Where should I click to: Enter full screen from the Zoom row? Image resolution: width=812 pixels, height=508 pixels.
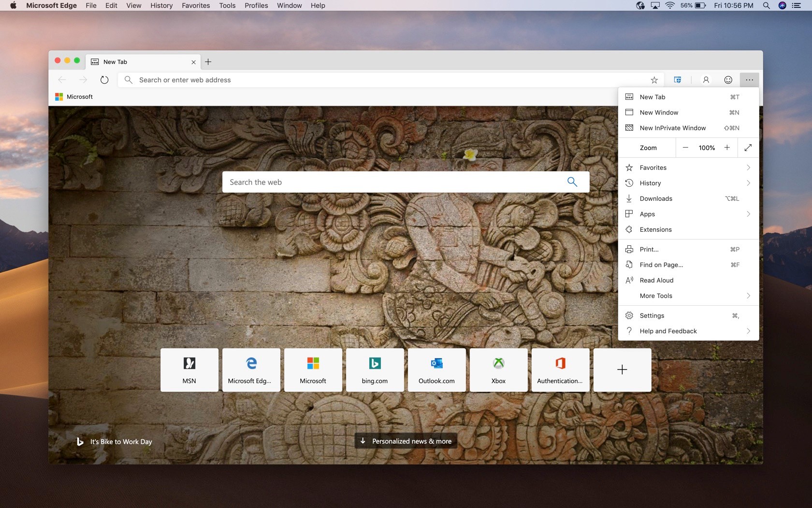point(748,148)
